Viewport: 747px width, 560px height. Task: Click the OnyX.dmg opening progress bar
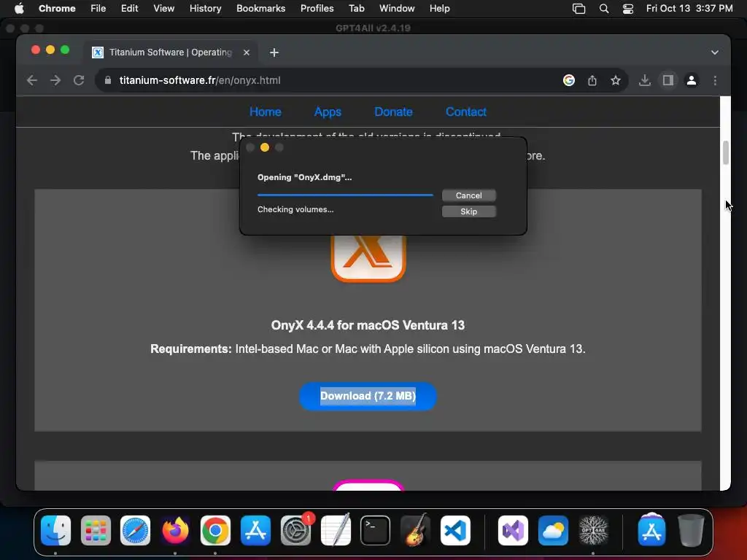[345, 195]
